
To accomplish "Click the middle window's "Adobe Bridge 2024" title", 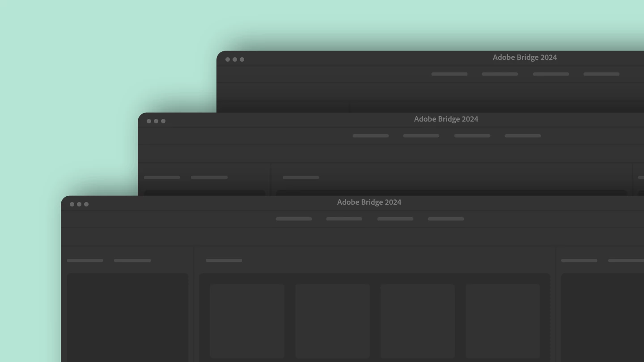I will (x=446, y=119).
